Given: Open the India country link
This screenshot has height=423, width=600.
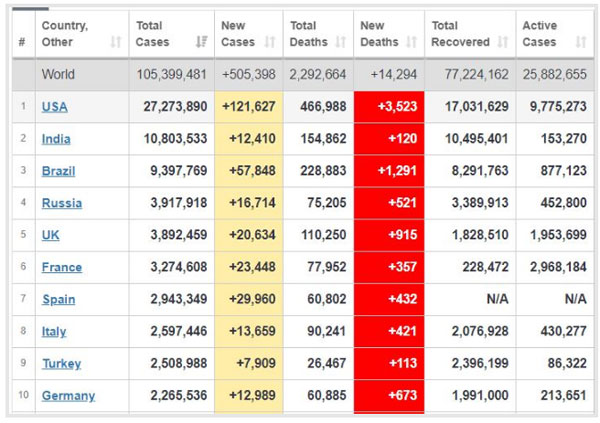Looking at the screenshot, I should click(56, 139).
